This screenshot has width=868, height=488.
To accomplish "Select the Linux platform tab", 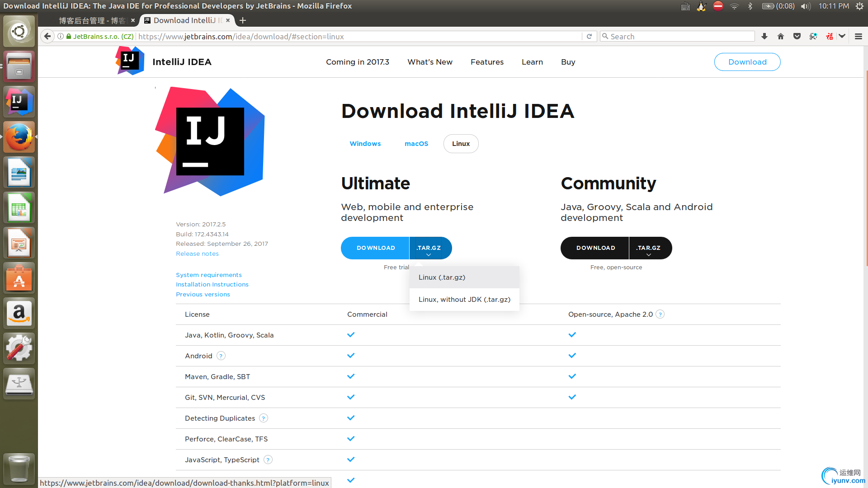I will (461, 144).
